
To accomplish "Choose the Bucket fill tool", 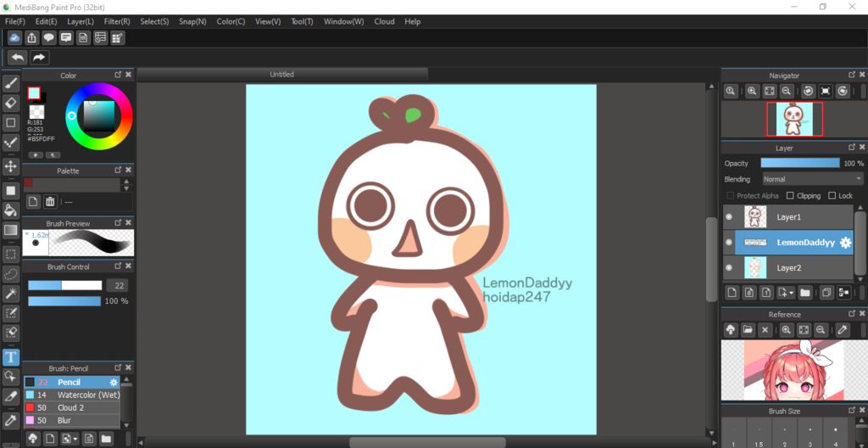I will click(10, 210).
